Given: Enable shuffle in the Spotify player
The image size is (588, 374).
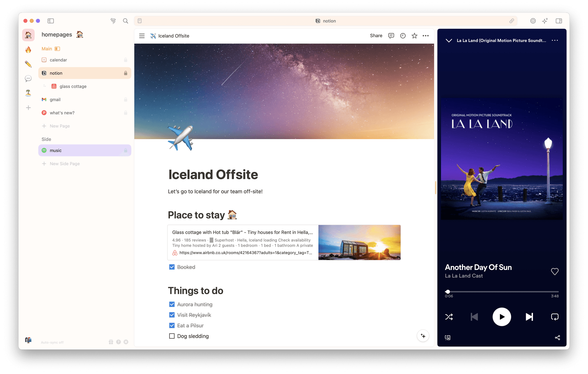Looking at the screenshot, I should click(x=449, y=317).
